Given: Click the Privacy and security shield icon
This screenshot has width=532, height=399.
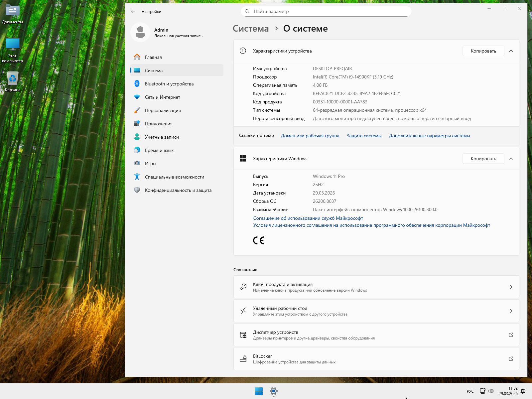Looking at the screenshot, I should 137,190.
